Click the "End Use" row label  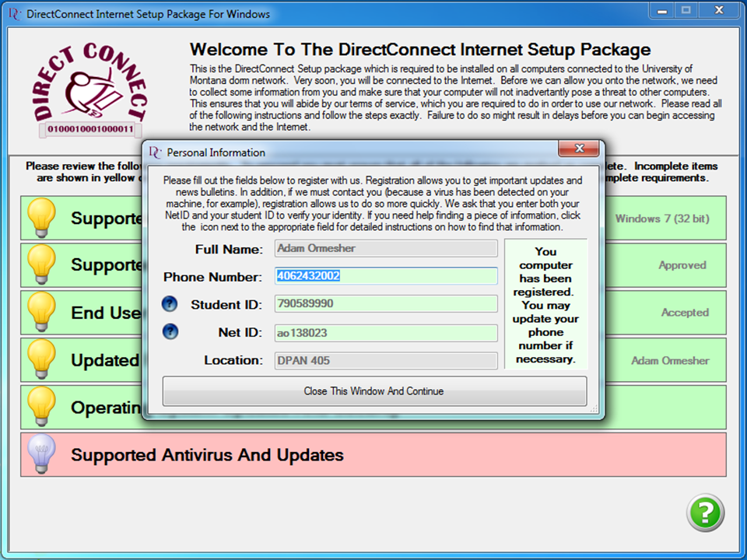click(x=106, y=313)
